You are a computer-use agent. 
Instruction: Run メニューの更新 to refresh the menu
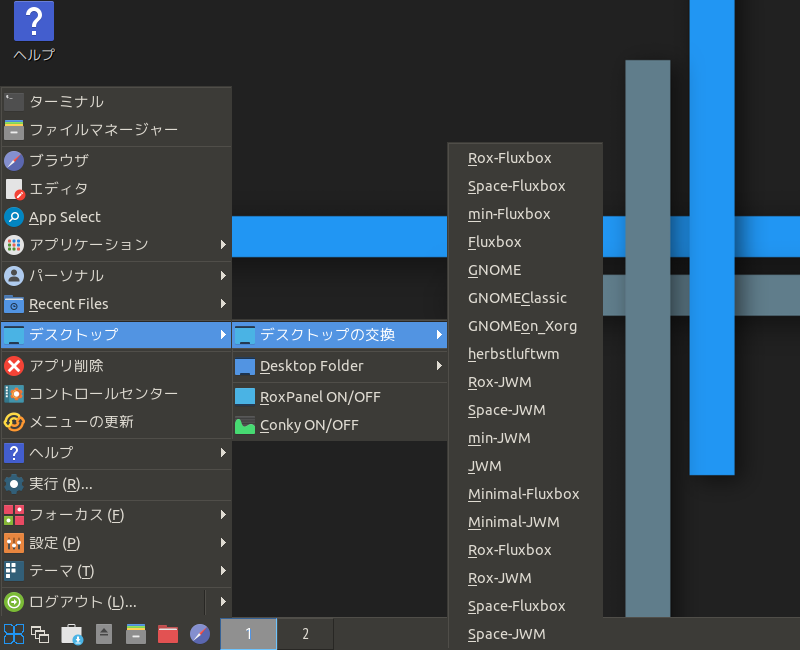pos(116,422)
